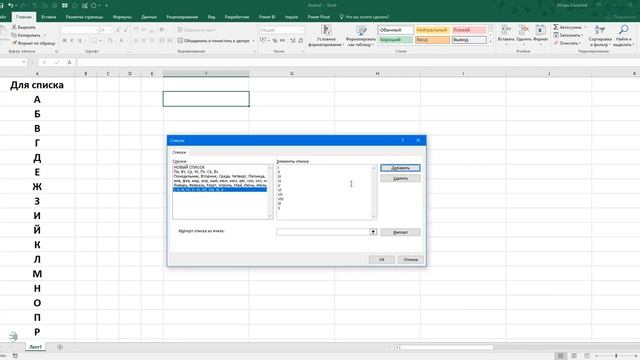
Task: Click the Заполнить fill icon
Action: pyautogui.click(x=556, y=35)
